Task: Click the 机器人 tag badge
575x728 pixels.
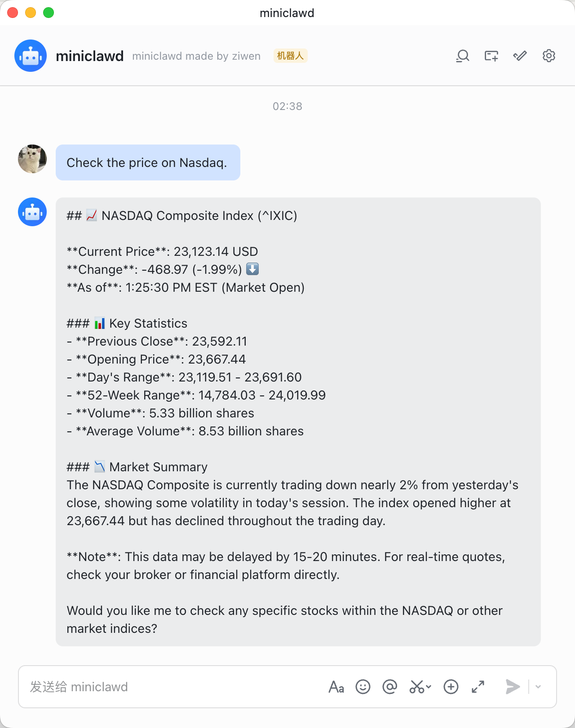Action: [291, 56]
